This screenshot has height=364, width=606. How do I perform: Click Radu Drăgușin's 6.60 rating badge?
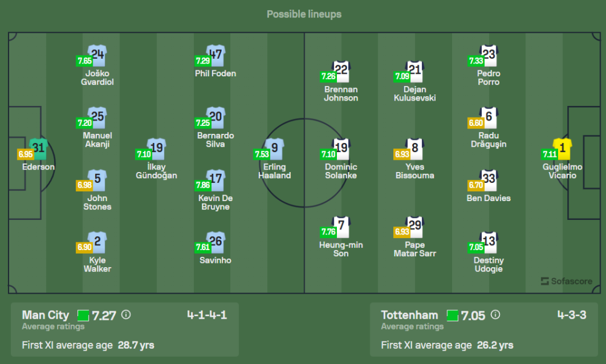click(476, 123)
